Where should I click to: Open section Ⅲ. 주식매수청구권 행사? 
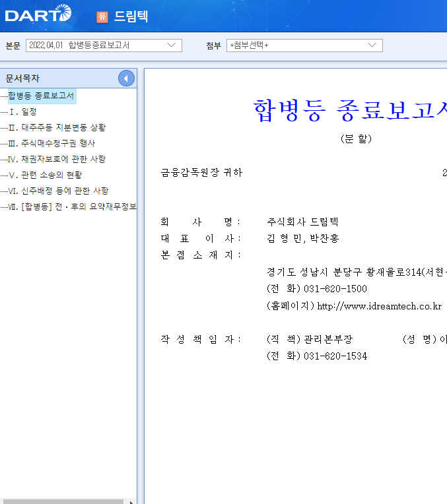(x=52, y=143)
